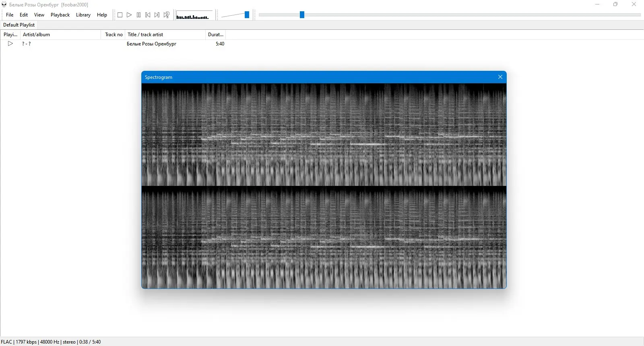644x346 pixels.
Task: Minimize the foobar2000 window
Action: click(x=597, y=4)
